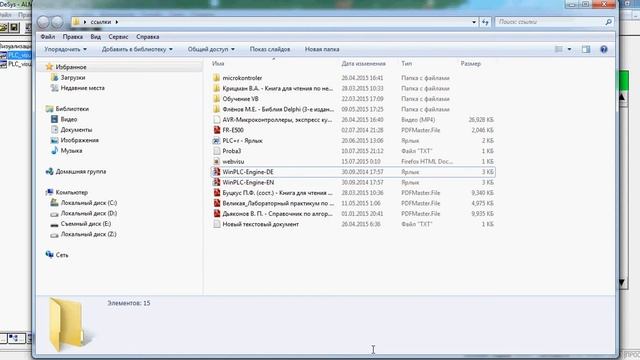Sort by the Размер column header

point(471,64)
